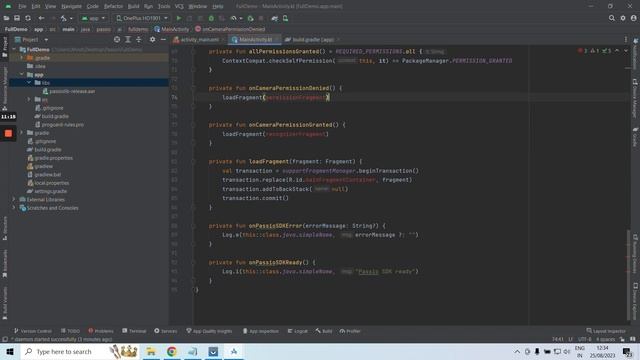Expand the orange gradle folder
The width and height of the screenshot is (640, 360).
coord(22,58)
